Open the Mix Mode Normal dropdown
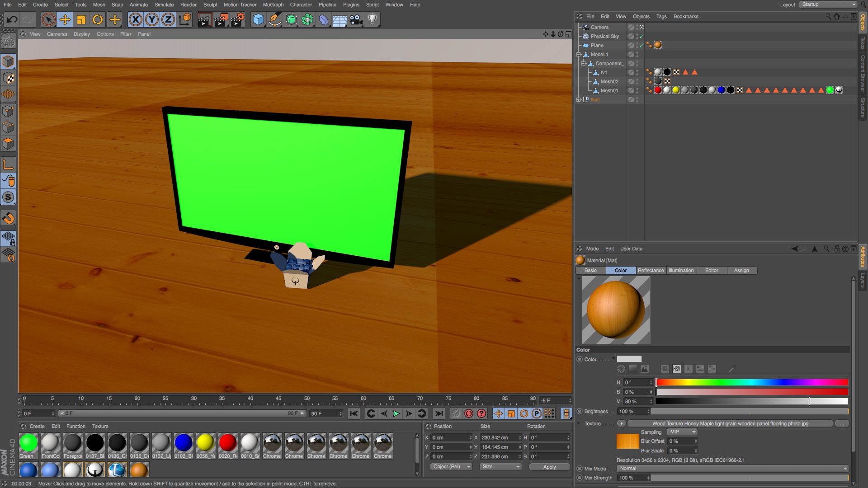 point(732,469)
